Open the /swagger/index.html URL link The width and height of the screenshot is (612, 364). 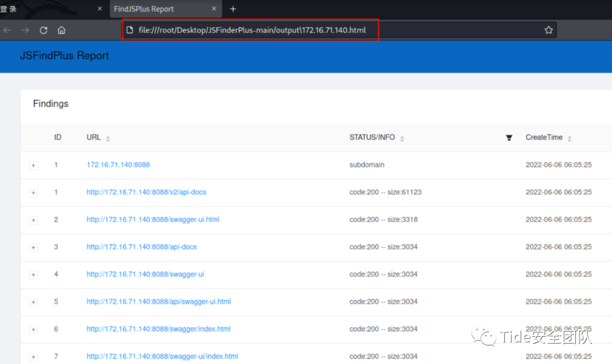[x=159, y=329]
